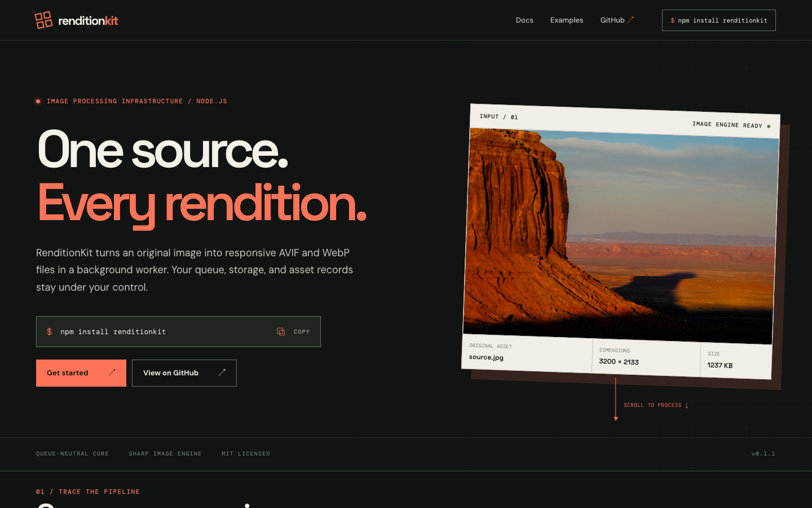Click the orange dot before Image Processing Infrastructure
This screenshot has height=508, width=812.
(x=38, y=102)
